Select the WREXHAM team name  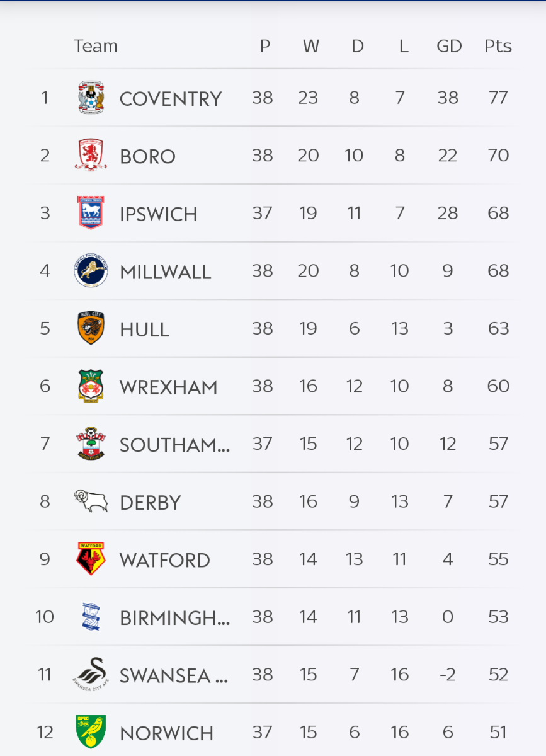pyautogui.click(x=168, y=387)
